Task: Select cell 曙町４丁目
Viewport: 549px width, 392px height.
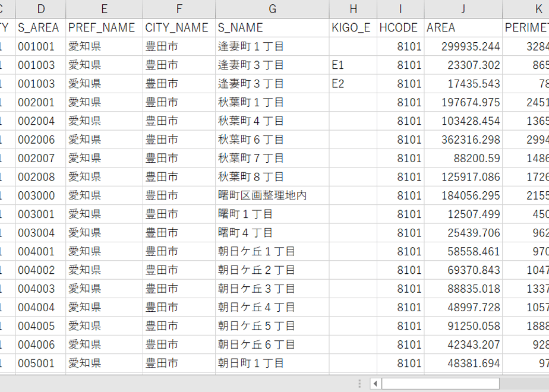Action: [x=272, y=233]
